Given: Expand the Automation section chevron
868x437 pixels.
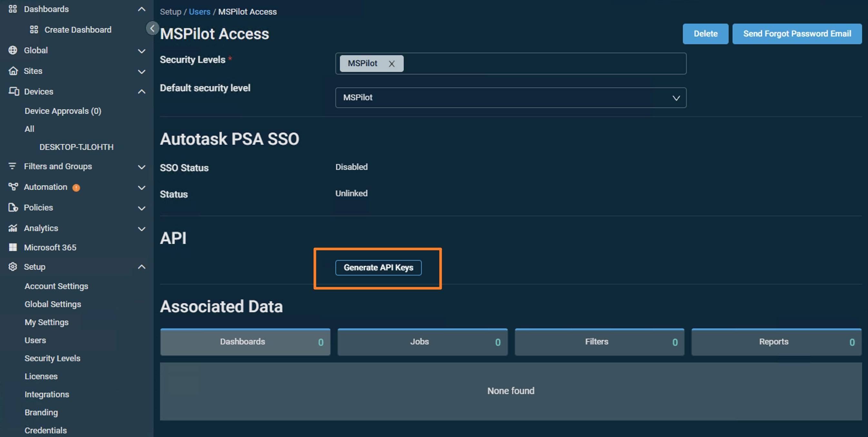Looking at the screenshot, I should click(142, 188).
